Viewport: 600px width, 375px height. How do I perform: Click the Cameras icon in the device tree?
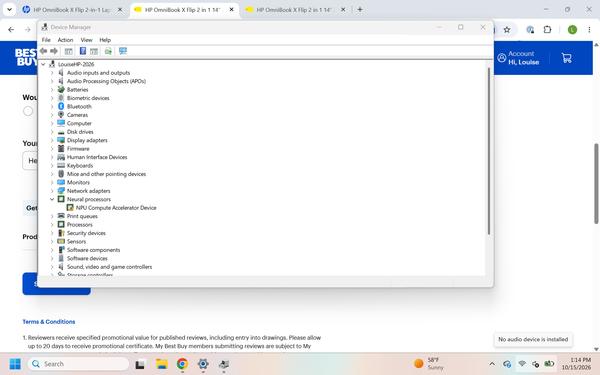click(x=61, y=115)
